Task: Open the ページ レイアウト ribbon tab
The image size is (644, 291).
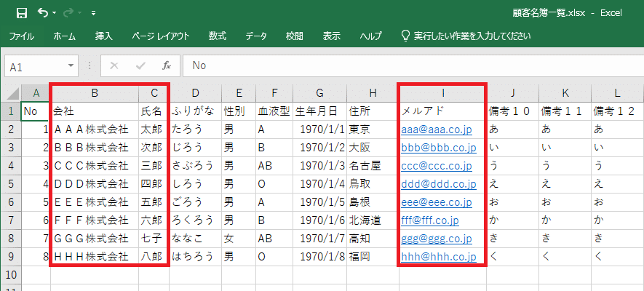Action: [161, 36]
